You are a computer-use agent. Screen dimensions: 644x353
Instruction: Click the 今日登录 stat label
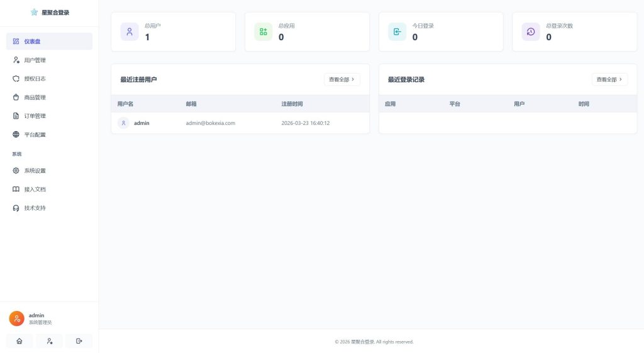(423, 26)
